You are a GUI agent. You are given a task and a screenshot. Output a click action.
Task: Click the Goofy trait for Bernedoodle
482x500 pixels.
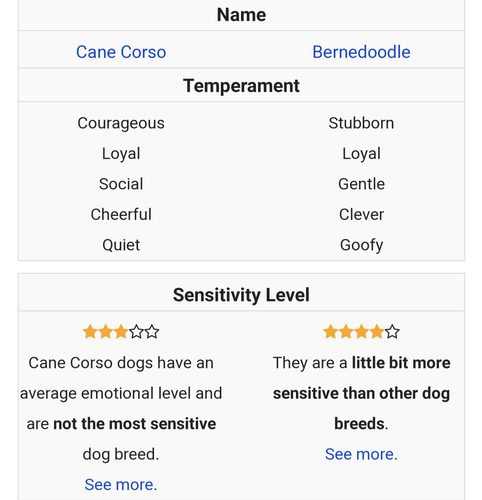[x=361, y=245]
